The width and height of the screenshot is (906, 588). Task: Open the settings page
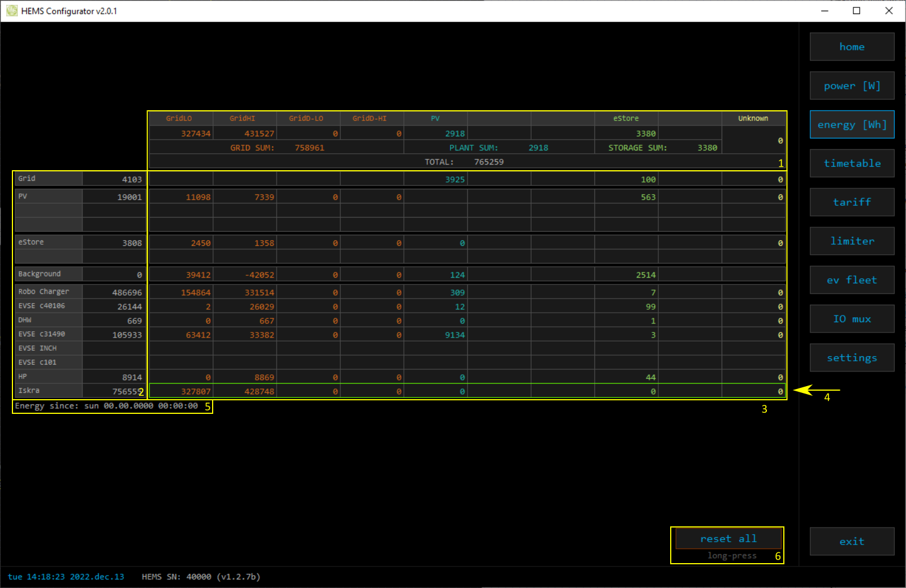pyautogui.click(x=852, y=358)
